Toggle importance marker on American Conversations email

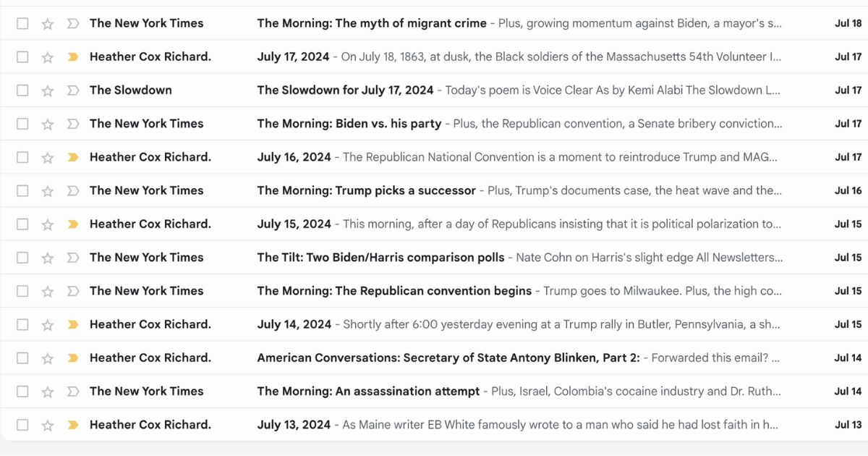[x=72, y=358]
